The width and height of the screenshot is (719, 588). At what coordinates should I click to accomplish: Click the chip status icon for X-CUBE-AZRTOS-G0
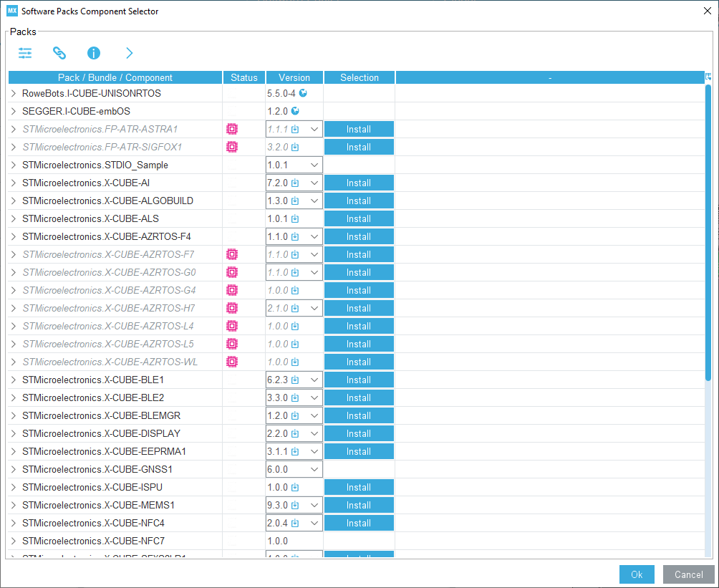tap(232, 272)
